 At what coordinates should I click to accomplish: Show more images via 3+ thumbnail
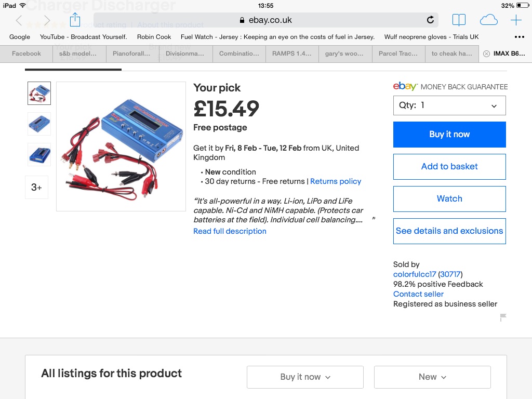point(36,187)
